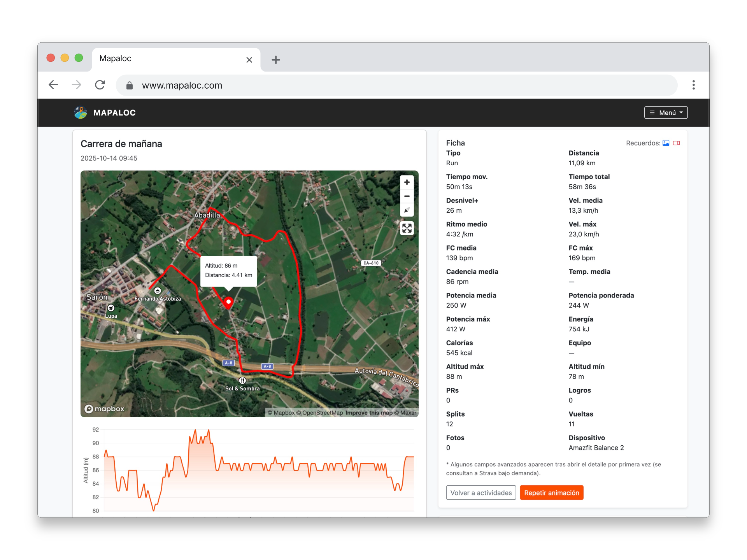Click Sol & Sombra restaurant marker
Screen dimensions: 747x560
[242, 380]
